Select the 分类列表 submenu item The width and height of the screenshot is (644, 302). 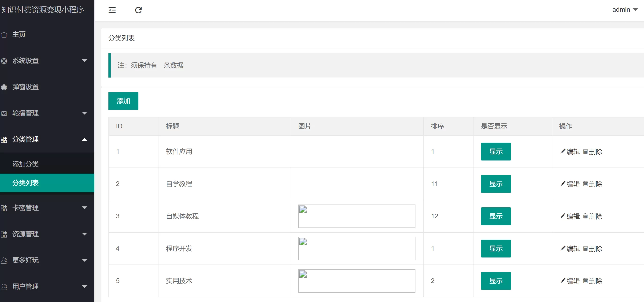(26, 183)
